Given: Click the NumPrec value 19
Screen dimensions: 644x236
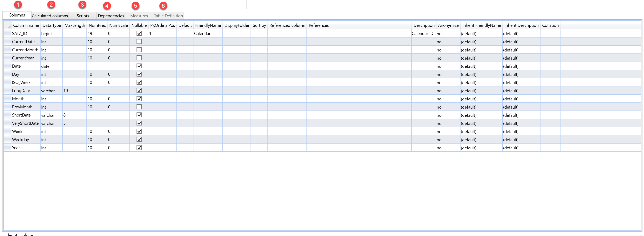Looking at the screenshot, I should 97,33.
